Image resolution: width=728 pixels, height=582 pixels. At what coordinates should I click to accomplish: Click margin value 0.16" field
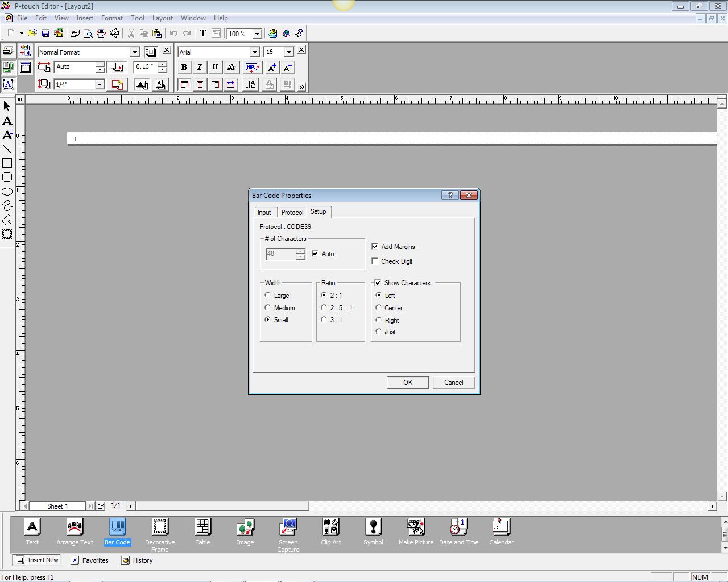click(146, 67)
